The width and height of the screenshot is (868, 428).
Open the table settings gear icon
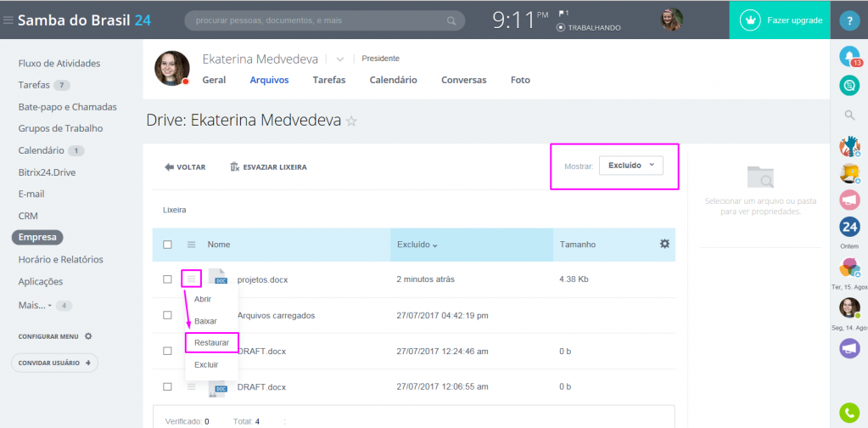point(664,244)
